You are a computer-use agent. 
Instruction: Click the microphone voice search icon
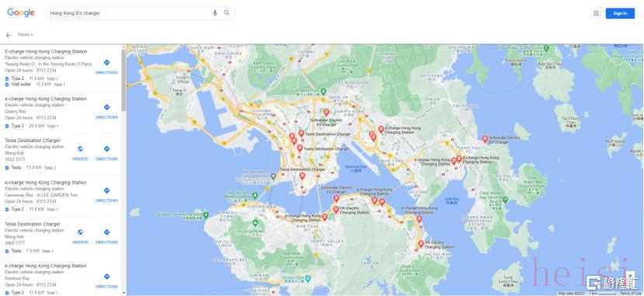click(215, 13)
